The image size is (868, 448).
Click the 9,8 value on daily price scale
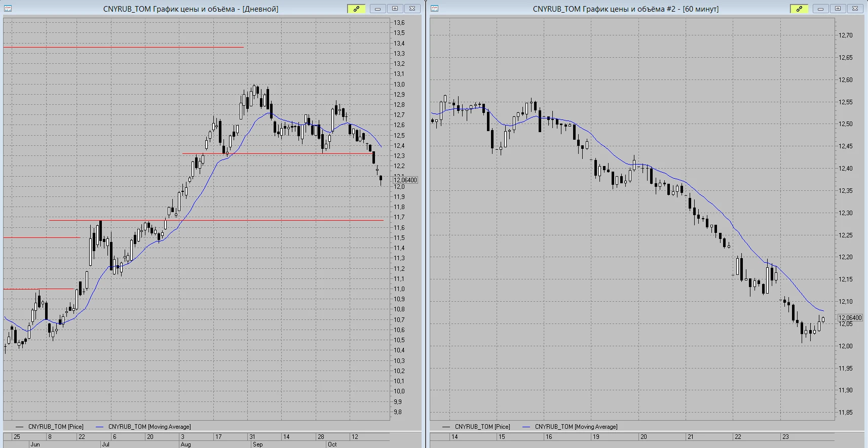[398, 412]
